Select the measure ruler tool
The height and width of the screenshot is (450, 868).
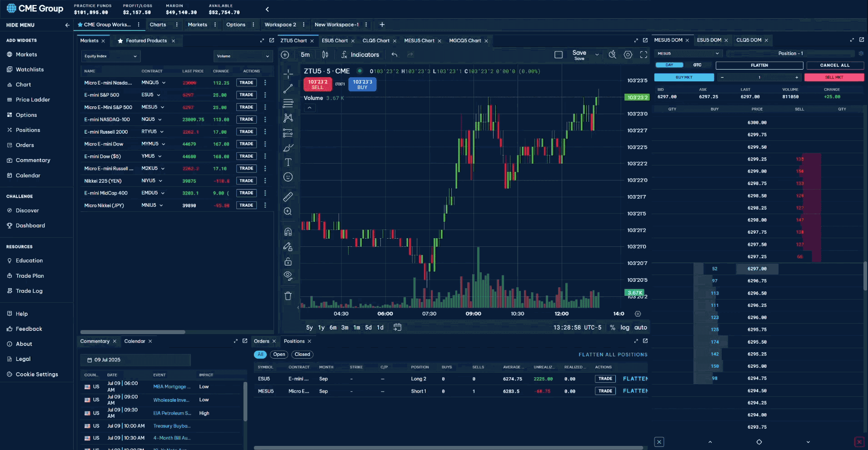coord(288,197)
